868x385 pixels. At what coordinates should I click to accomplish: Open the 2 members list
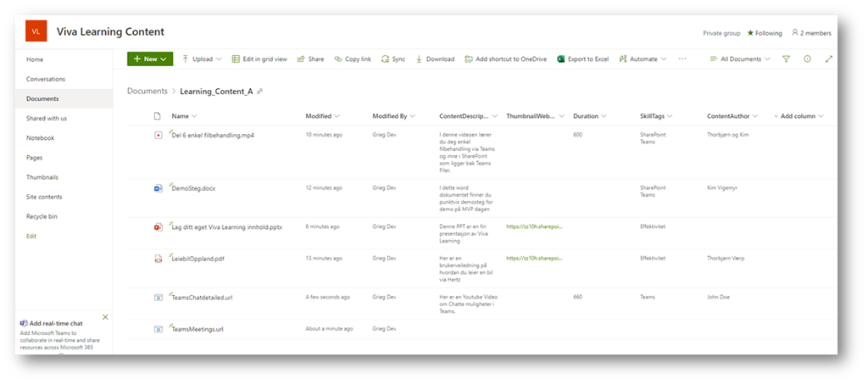[x=811, y=33]
